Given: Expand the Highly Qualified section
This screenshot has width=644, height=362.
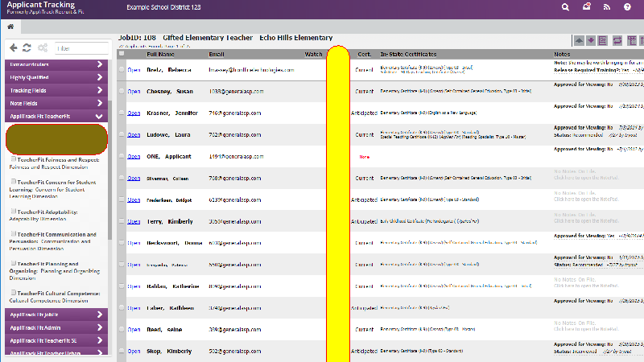Looking at the screenshot, I should coord(56,77).
